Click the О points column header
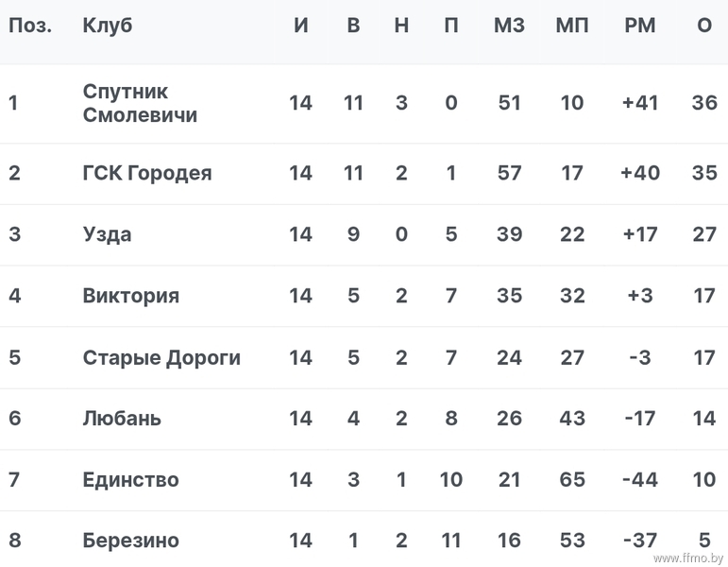 [704, 26]
